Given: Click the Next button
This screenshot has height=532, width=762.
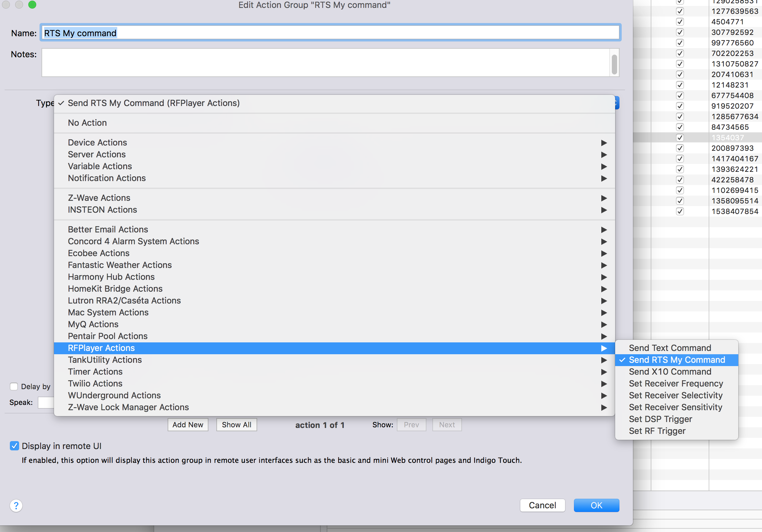Looking at the screenshot, I should point(447,425).
